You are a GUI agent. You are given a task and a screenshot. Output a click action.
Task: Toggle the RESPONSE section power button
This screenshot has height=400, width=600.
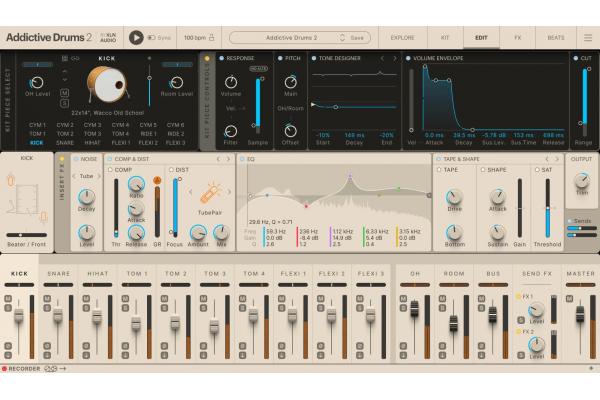click(222, 58)
